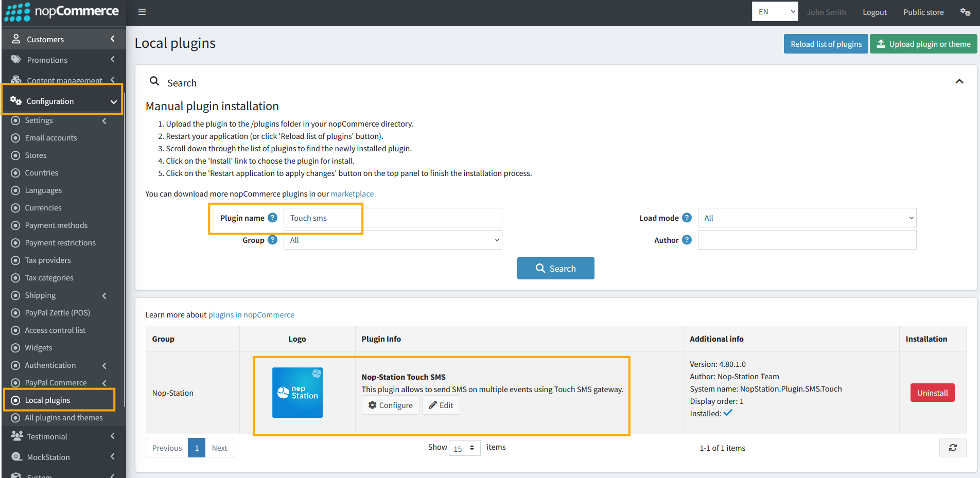Open All plugins and themes
Image resolution: width=980 pixels, height=478 pixels.
[63, 418]
